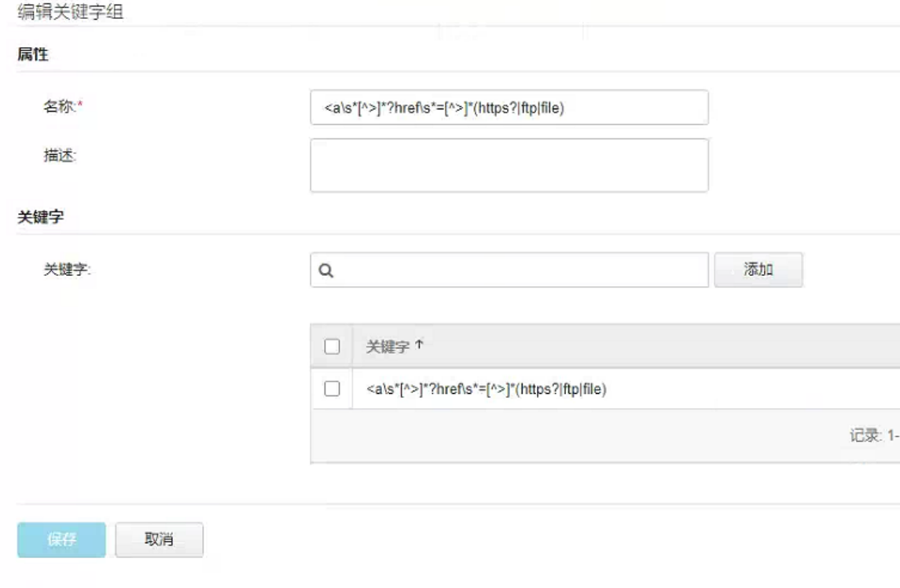The image size is (900, 588).
Task: Click the 记录 record count text
Action: [874, 435]
